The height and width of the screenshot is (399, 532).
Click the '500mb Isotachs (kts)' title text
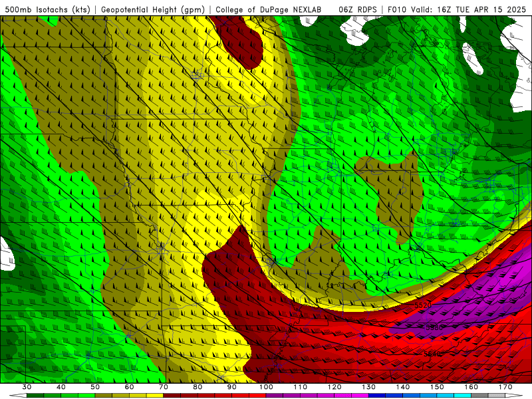coord(48,10)
